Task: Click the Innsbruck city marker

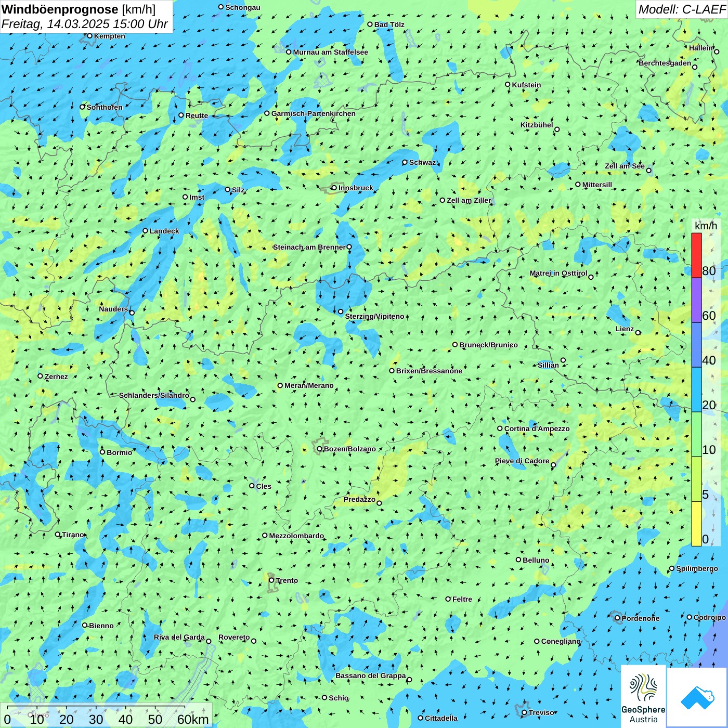Action: point(334,188)
